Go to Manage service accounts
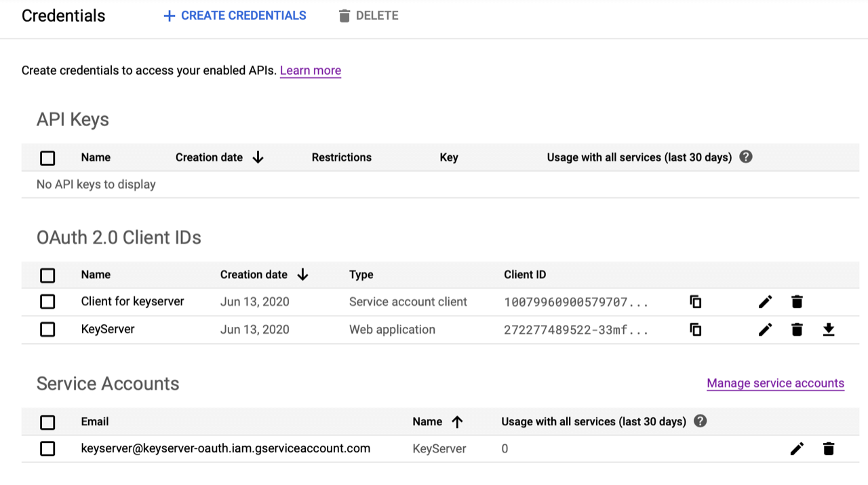Viewport: 868px width, 485px height. [x=775, y=383]
